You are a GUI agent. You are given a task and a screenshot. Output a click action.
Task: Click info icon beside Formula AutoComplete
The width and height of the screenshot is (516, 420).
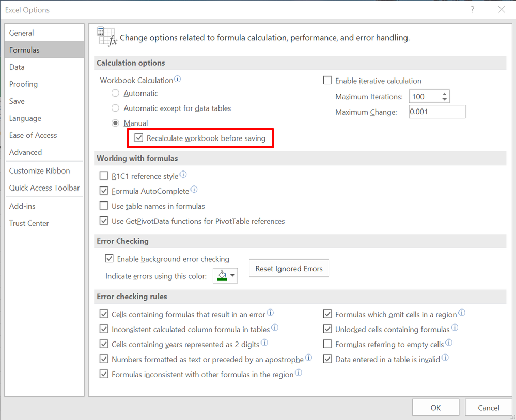pos(194,189)
